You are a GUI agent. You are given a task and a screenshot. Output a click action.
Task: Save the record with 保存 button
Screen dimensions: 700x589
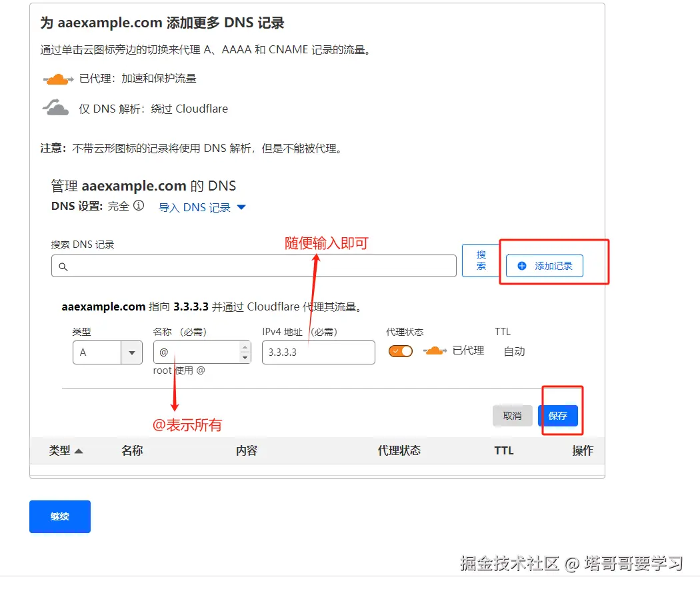pos(558,416)
